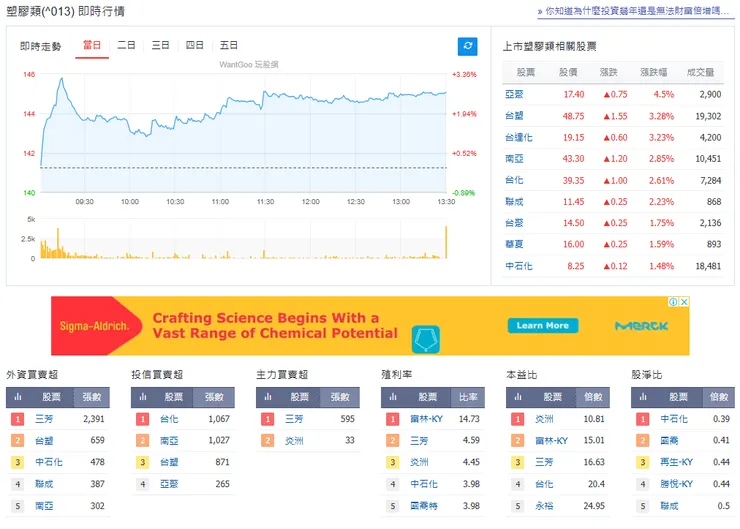Close the Sigma-Aldrich ad banner
Viewport: 740px width, 529px height.
[x=684, y=302]
